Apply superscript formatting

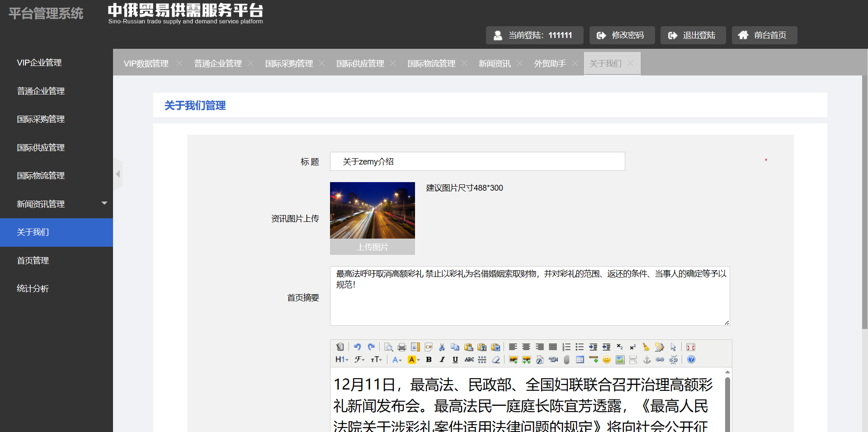pyautogui.click(x=633, y=347)
